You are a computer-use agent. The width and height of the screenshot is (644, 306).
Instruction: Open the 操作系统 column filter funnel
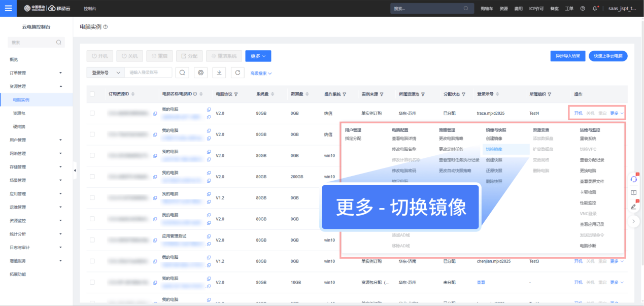(345, 94)
